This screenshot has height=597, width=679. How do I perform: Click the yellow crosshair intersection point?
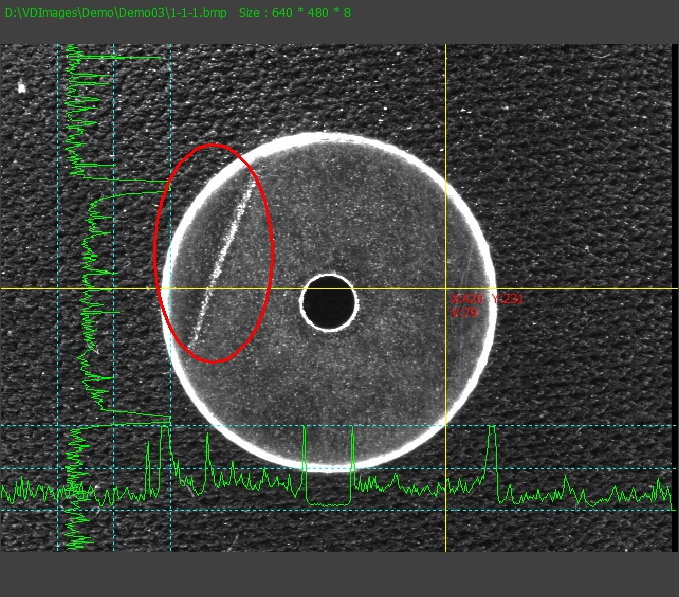click(445, 289)
